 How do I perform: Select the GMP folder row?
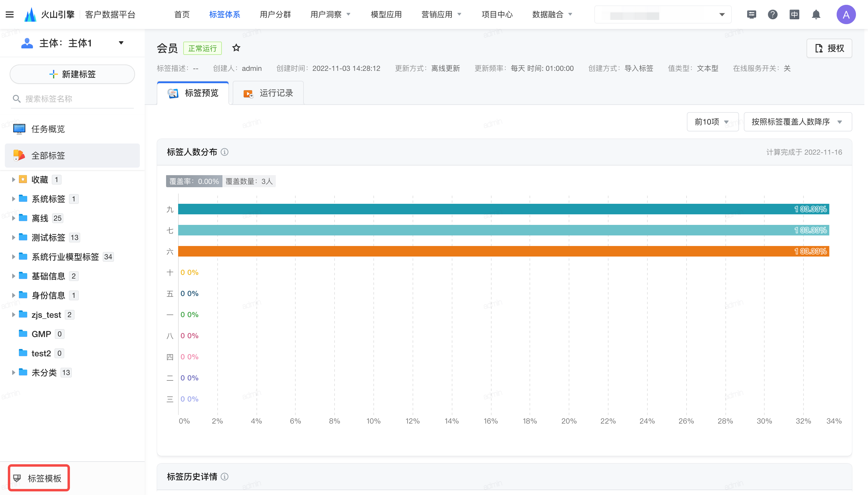tap(72, 334)
